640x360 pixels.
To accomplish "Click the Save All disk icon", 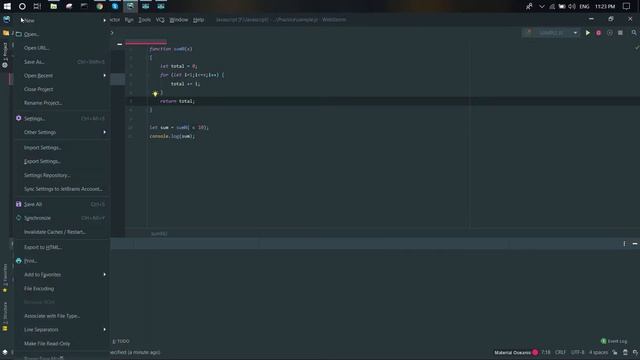I will (18, 204).
